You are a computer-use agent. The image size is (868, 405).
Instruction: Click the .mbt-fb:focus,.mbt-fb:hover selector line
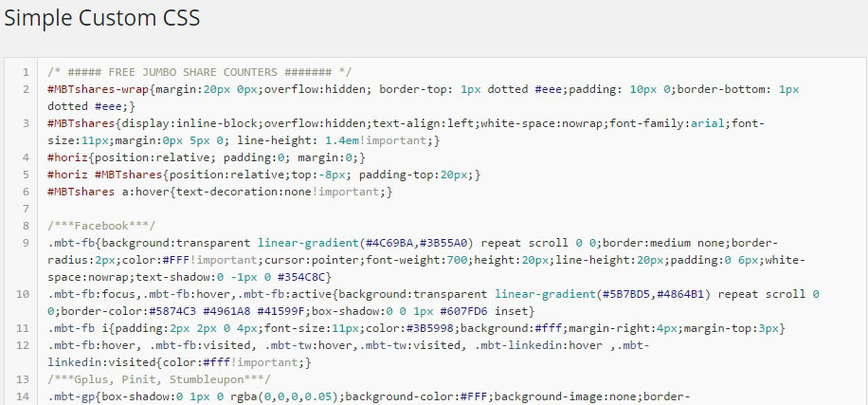tap(433, 294)
